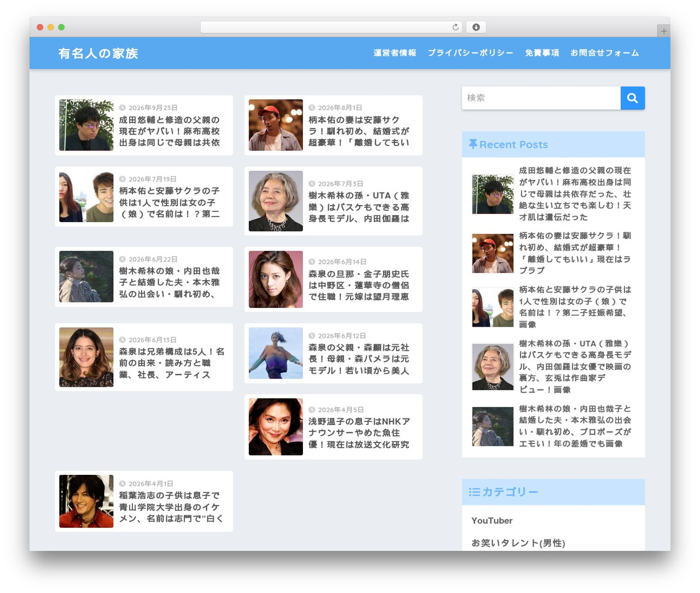Open the 2026年9月23日 成田悠輔 article title

click(170, 131)
